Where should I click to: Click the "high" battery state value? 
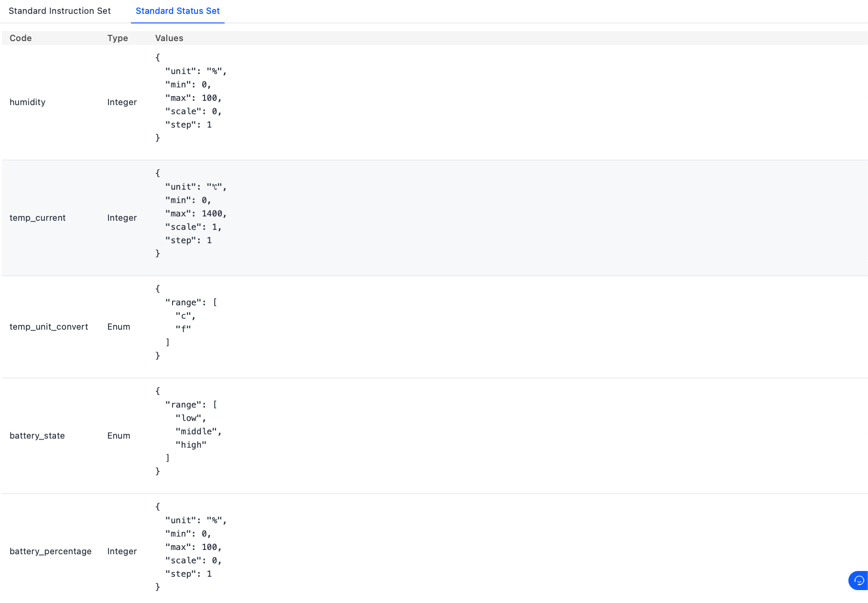coord(191,445)
